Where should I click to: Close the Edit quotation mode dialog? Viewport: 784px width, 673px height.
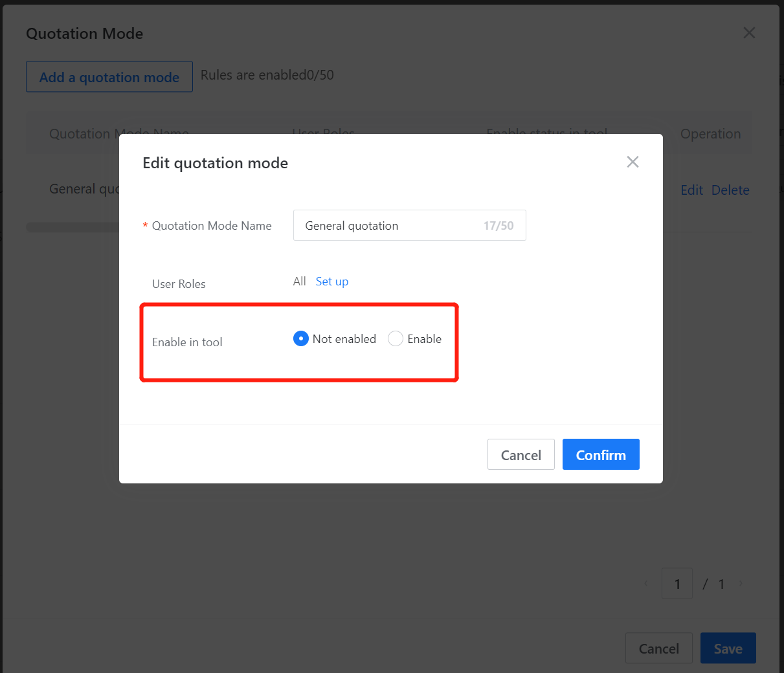(633, 162)
